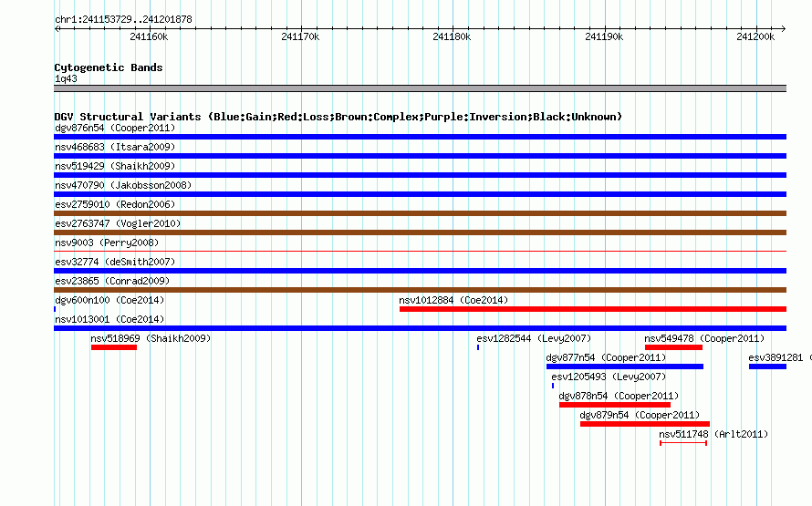Viewport: 812px width, 506px height.
Task: Click the chr1:241153729..241201878 region text
Action: 123,19
